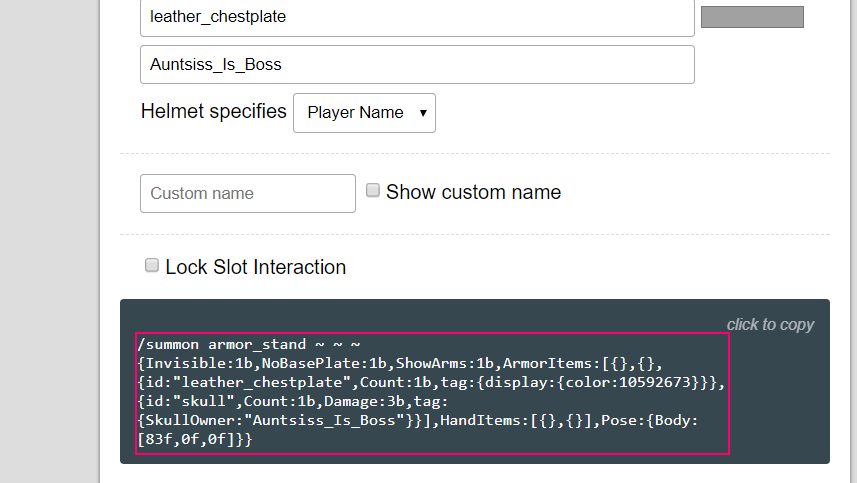Viewport: 857px width, 483px height.
Task: Click the Auntsiss_Is_Boss helmet name field
Action: [x=417, y=64]
